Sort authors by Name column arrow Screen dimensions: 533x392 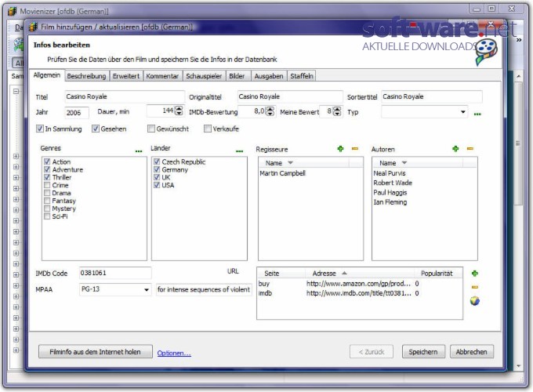pyautogui.click(x=404, y=162)
